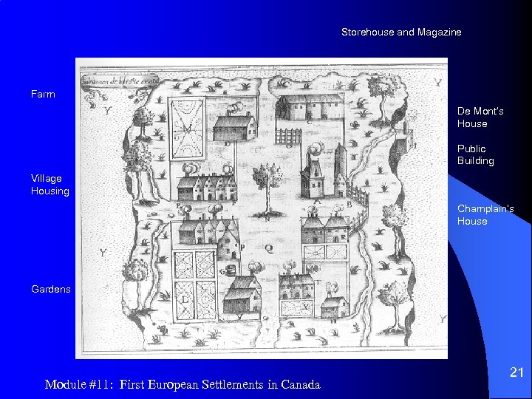Viewport: 532px width, 399px height.
Task: Click the Storehouse and Magazine label
Action: (x=401, y=33)
